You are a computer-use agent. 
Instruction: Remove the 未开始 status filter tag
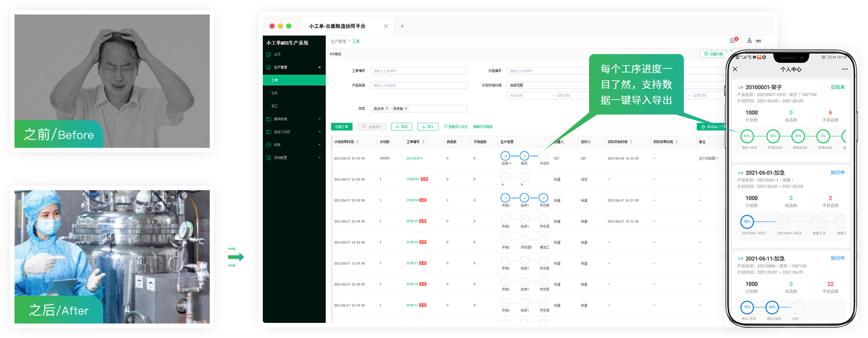406,109
